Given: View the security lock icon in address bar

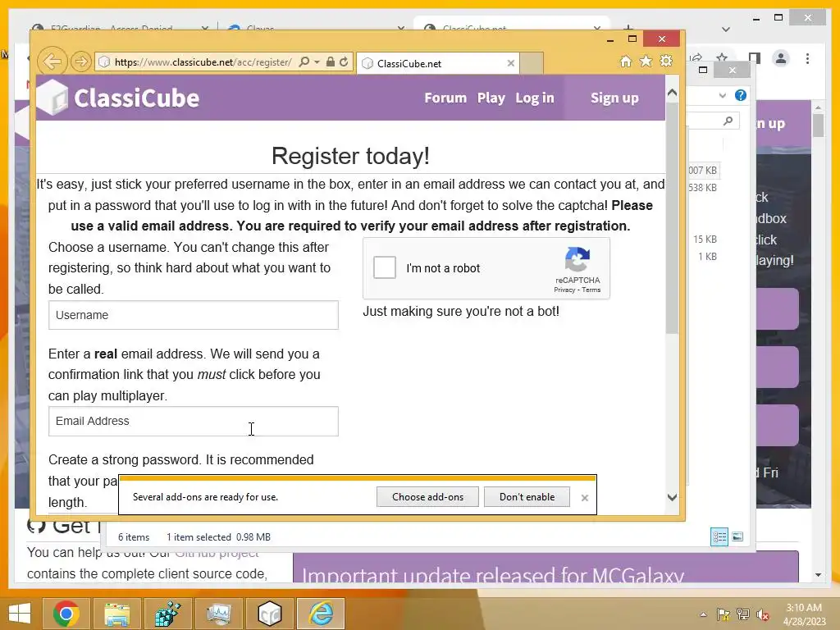Looking at the screenshot, I should point(331,62).
